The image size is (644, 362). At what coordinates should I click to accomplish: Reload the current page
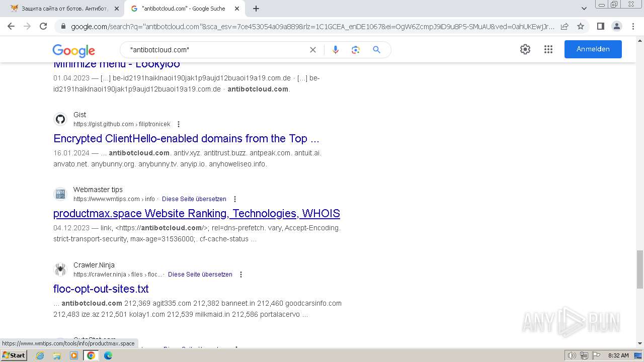tap(43, 26)
